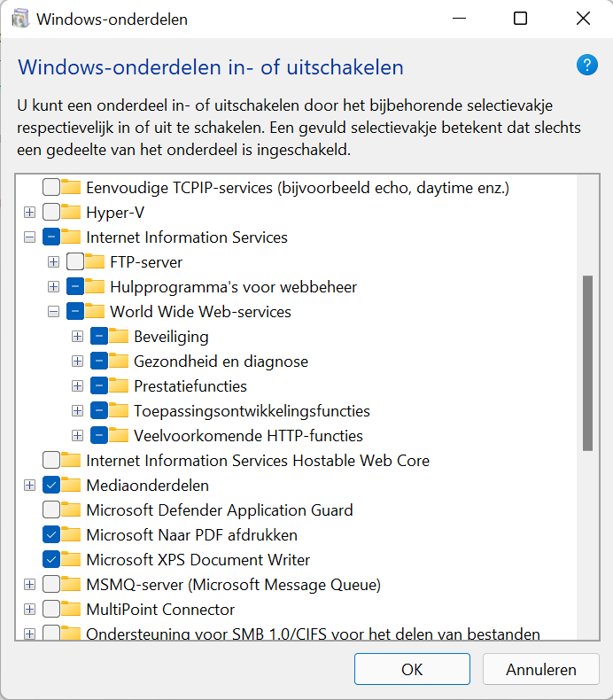The image size is (613, 700).
Task: Click the Windows-onderdelen title bar app icon
Action: click(x=20, y=19)
